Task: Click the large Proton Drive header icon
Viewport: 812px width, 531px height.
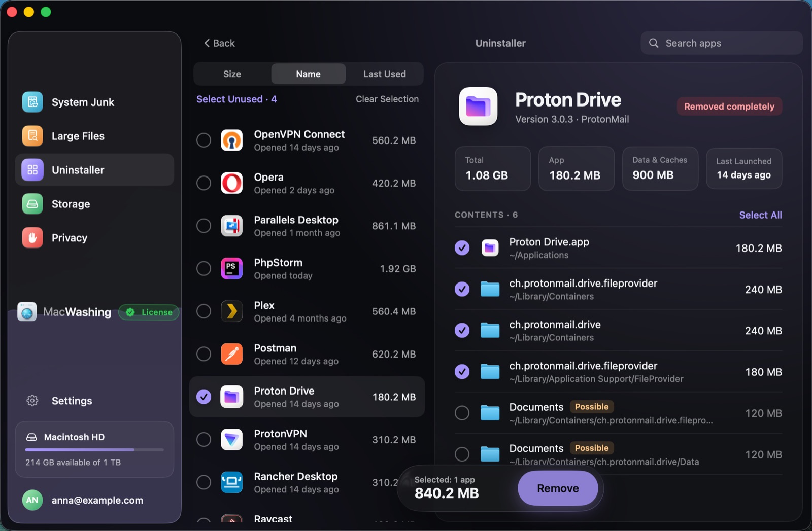Action: click(478, 107)
